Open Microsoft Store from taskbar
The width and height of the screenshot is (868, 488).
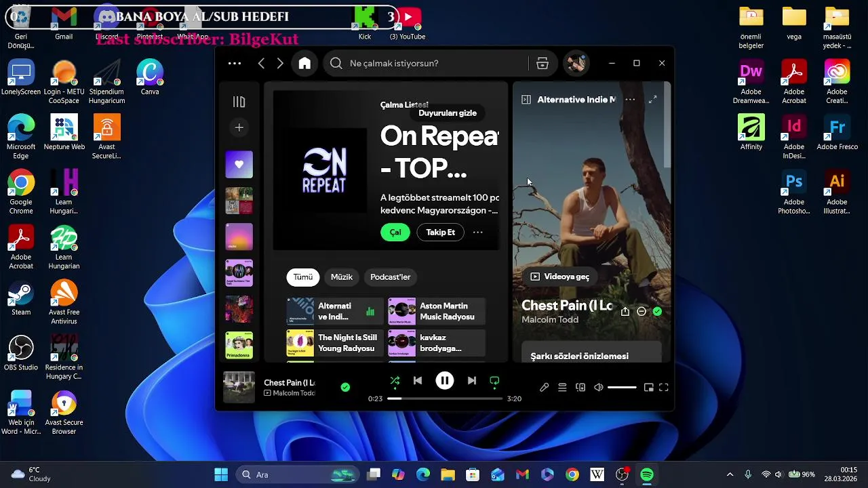[x=473, y=474]
